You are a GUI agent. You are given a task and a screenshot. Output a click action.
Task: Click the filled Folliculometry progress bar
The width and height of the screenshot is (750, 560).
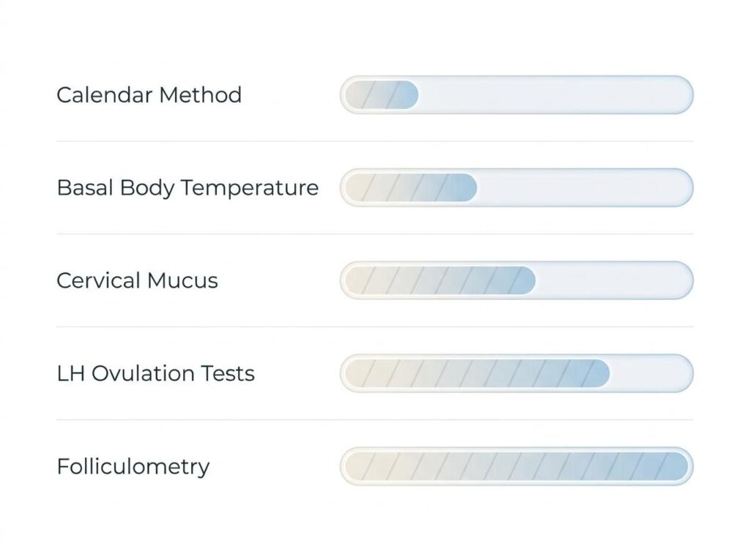tap(516, 466)
